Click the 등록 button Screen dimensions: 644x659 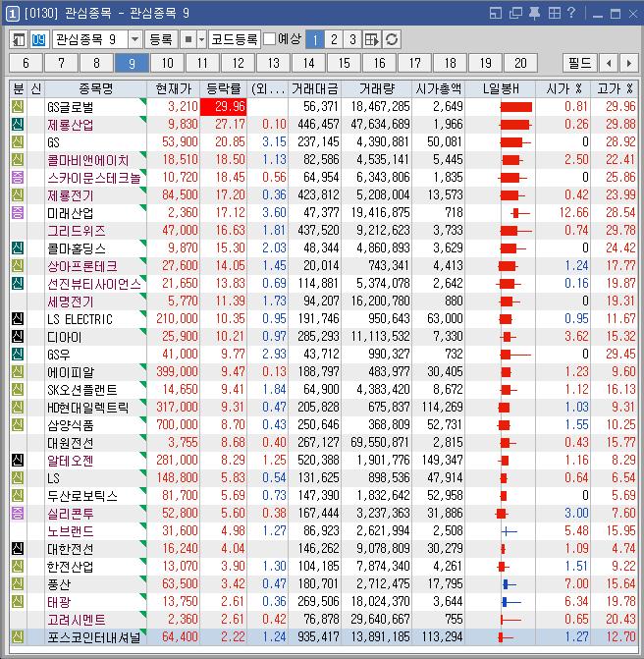pyautogui.click(x=161, y=39)
